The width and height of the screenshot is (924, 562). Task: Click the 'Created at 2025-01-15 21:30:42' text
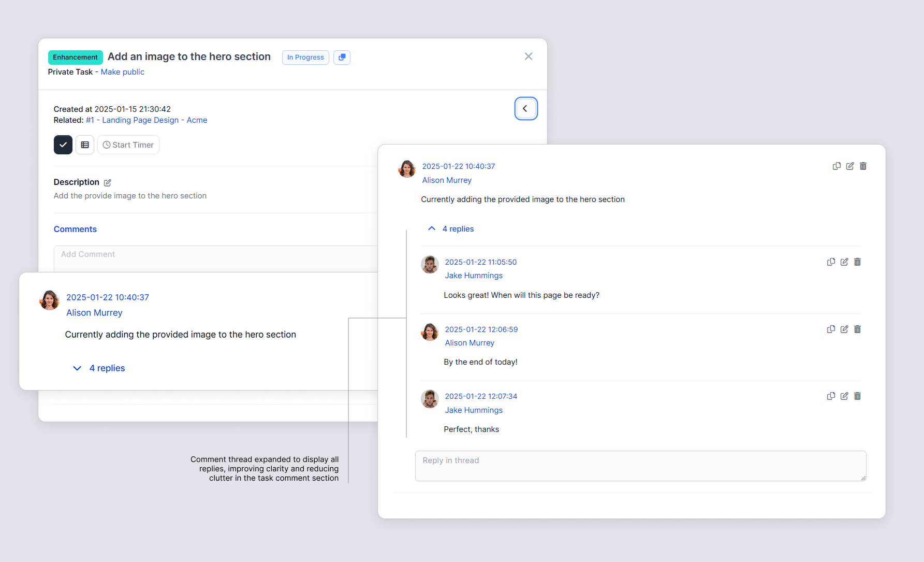(x=112, y=109)
